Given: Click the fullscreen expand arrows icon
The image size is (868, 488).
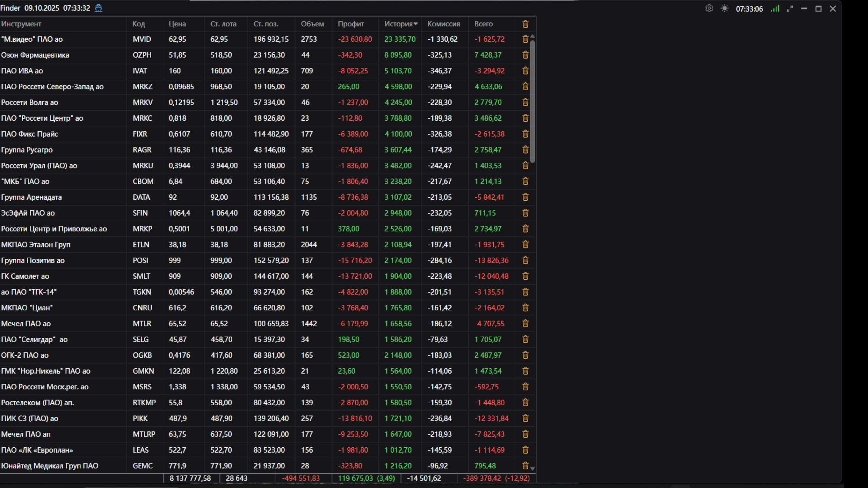Looking at the screenshot, I should coord(790,9).
